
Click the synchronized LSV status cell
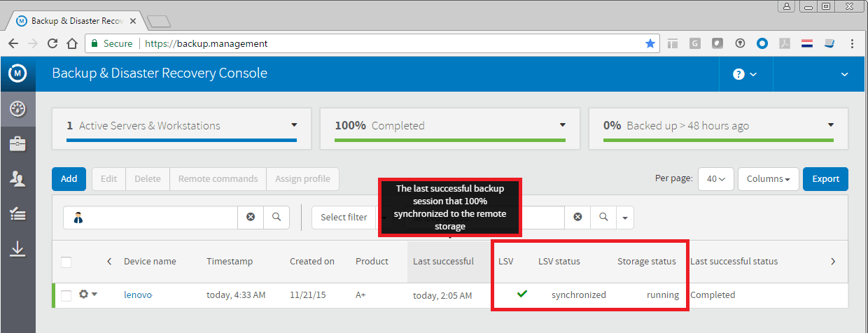[579, 295]
